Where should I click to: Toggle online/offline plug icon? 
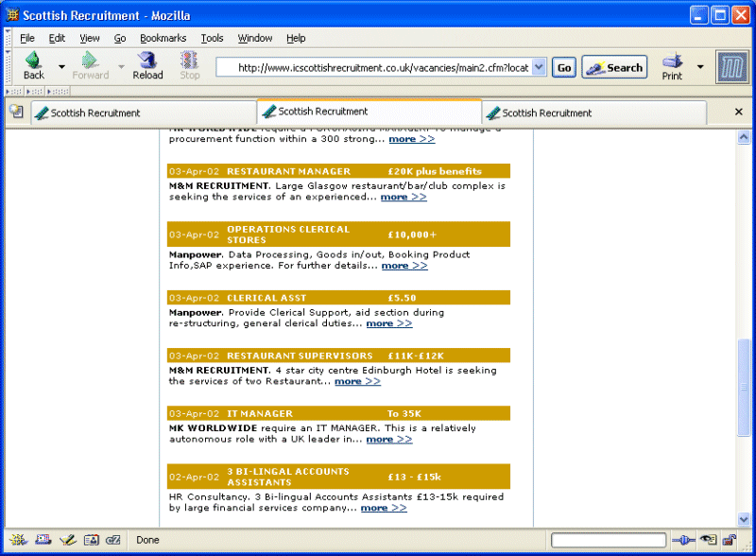click(683, 540)
